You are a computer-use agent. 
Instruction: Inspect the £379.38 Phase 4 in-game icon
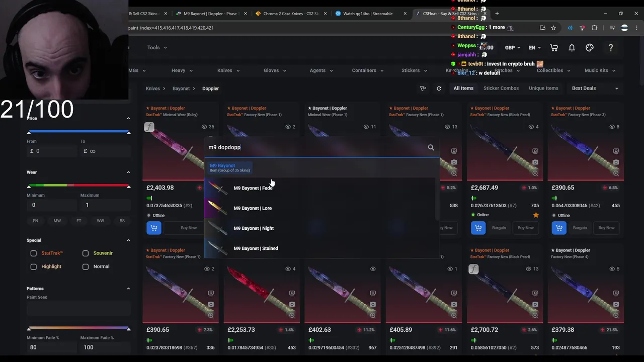coord(616,293)
